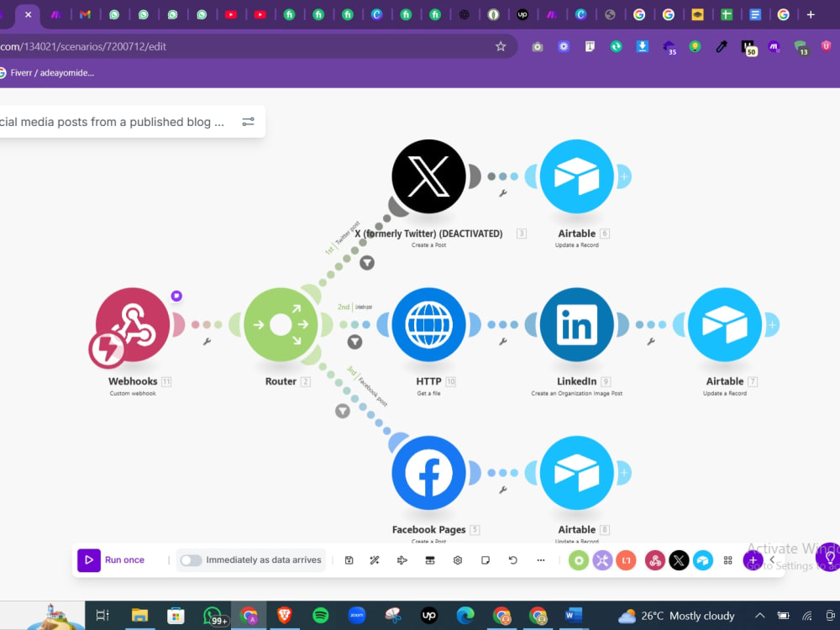Add the Webhooks favorite from the toolbar

[654, 560]
